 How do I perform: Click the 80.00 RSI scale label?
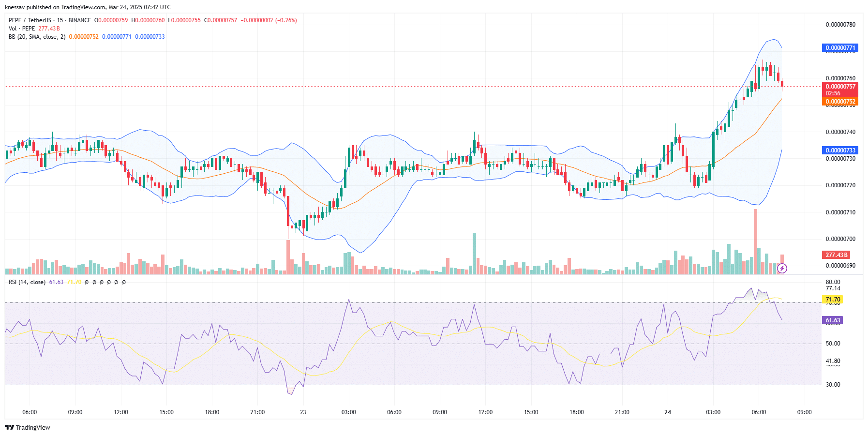click(833, 282)
